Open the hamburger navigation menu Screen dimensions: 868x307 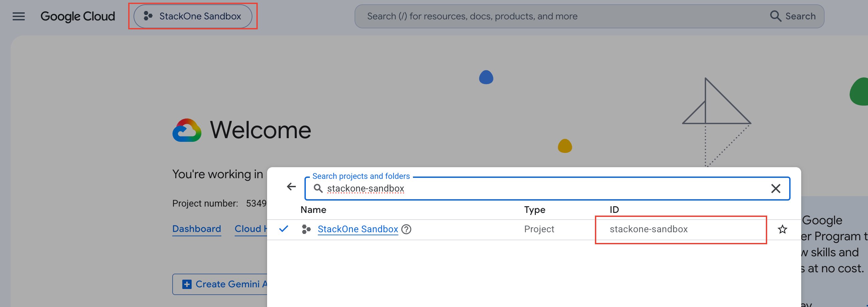[x=19, y=16]
